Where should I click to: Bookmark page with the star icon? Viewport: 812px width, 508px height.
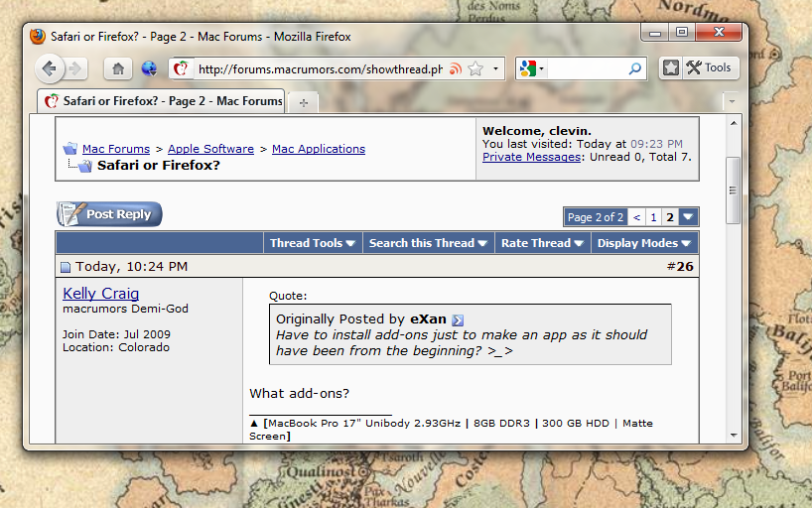tap(475, 68)
